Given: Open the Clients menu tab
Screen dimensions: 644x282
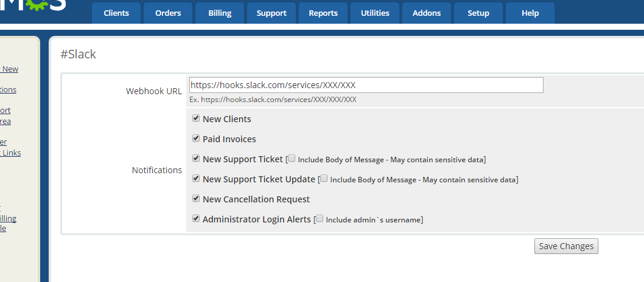Looking at the screenshot, I should point(116,13).
